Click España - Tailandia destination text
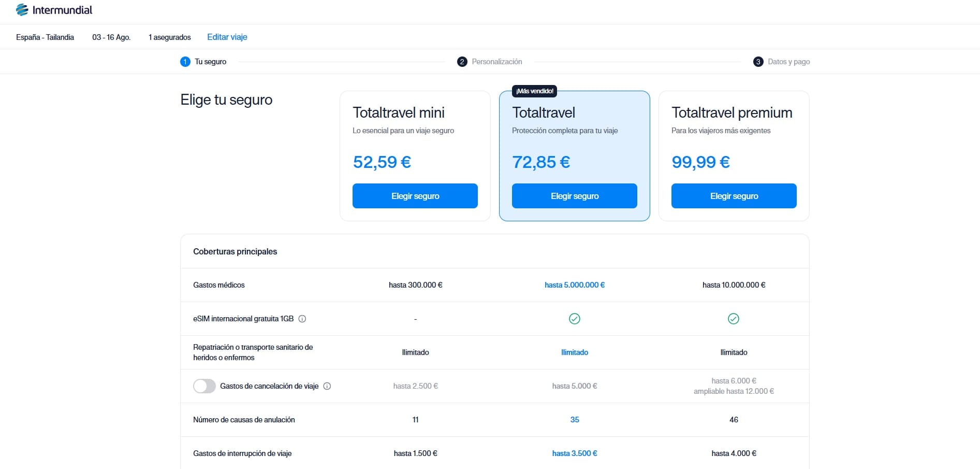Image resolution: width=980 pixels, height=469 pixels. [x=45, y=37]
